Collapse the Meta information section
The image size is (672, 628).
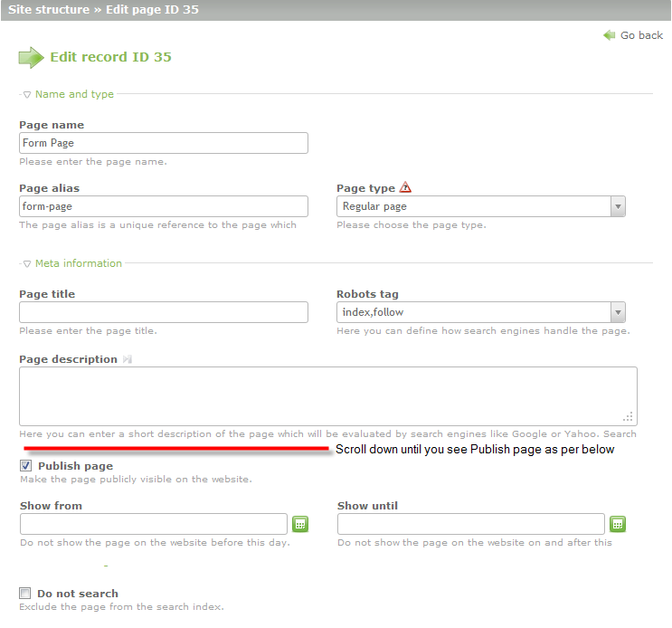pyautogui.click(x=27, y=263)
